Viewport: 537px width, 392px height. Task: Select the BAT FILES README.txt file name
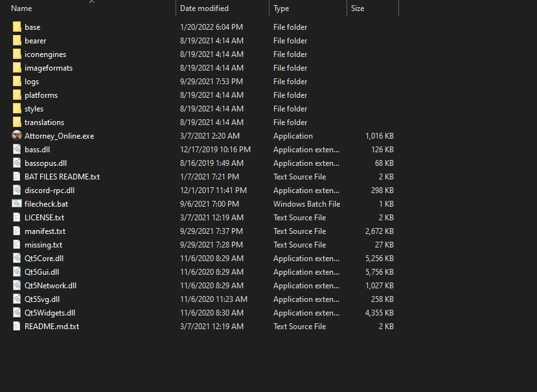click(x=62, y=177)
